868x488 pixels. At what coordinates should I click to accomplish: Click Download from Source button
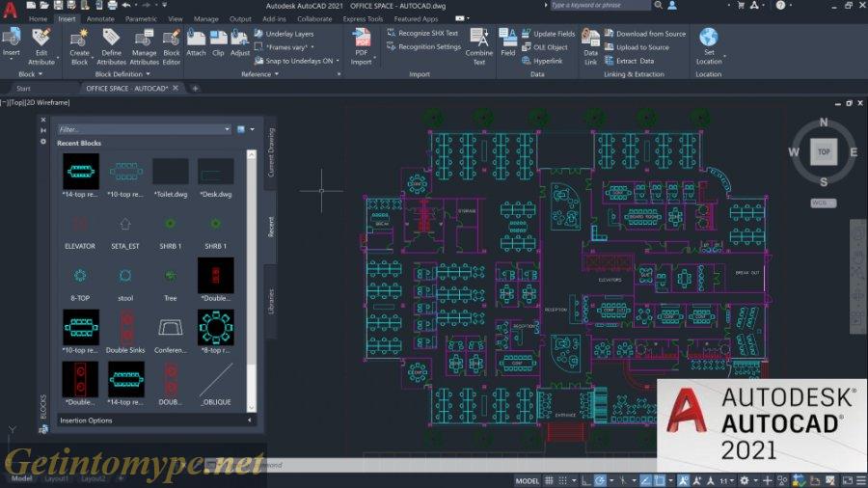[645, 33]
